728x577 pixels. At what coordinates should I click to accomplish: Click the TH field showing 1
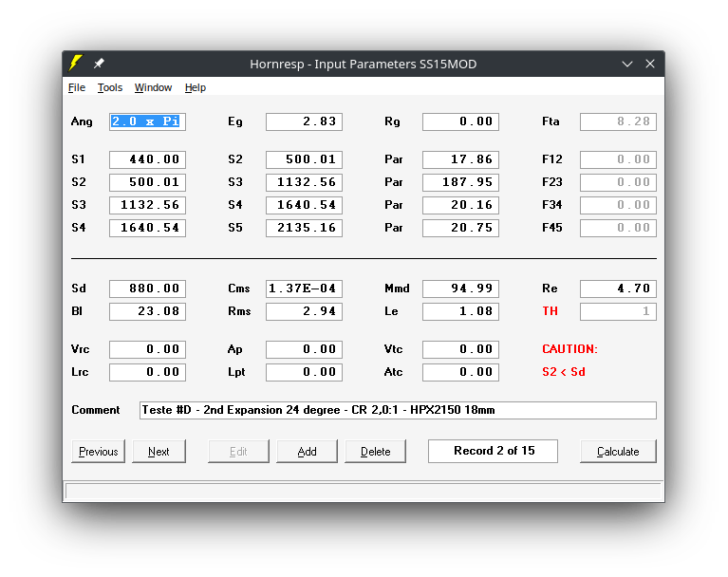(618, 311)
